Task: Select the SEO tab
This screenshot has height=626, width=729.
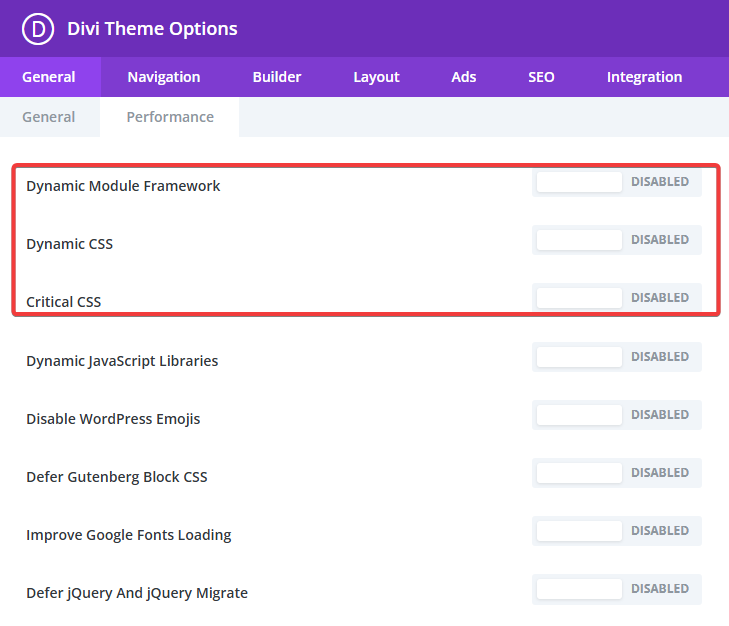Action: click(541, 77)
